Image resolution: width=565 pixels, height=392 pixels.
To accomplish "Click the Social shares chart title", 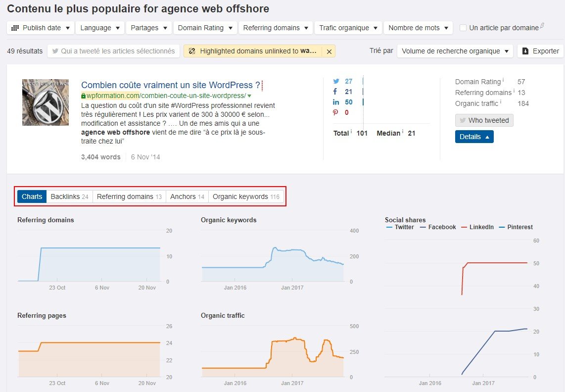I will pos(405,220).
